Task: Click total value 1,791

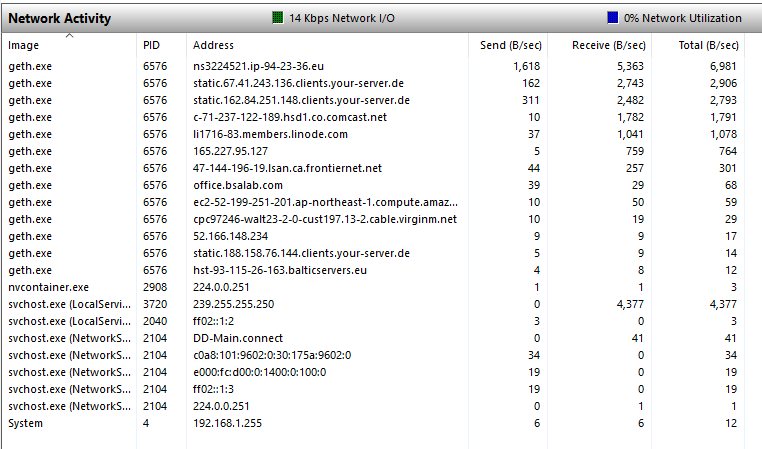Action: (x=723, y=117)
